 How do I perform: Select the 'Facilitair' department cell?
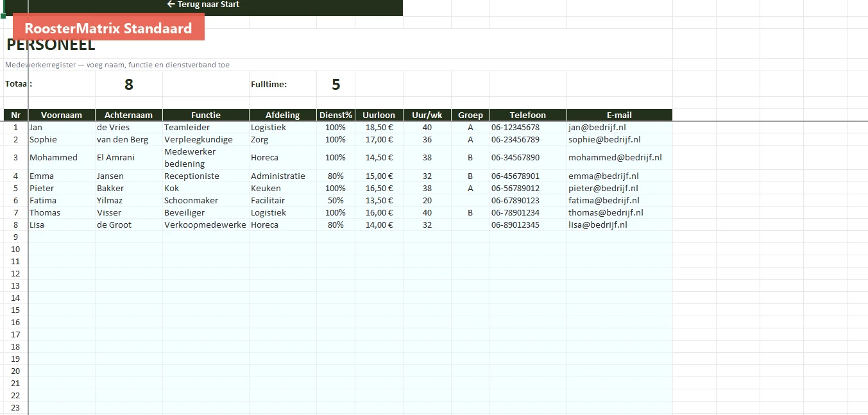(283, 201)
